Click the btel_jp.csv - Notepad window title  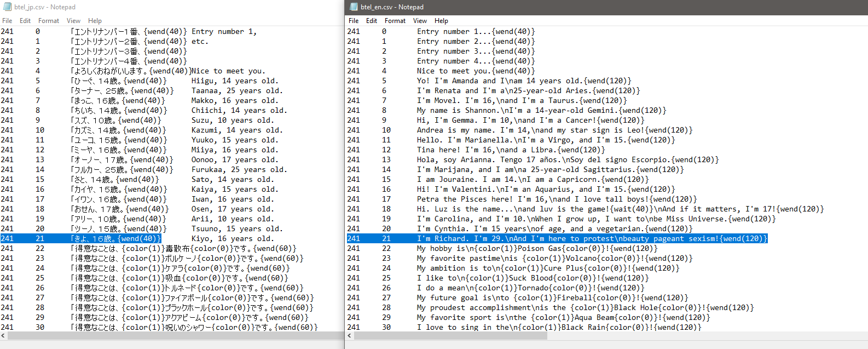(45, 7)
